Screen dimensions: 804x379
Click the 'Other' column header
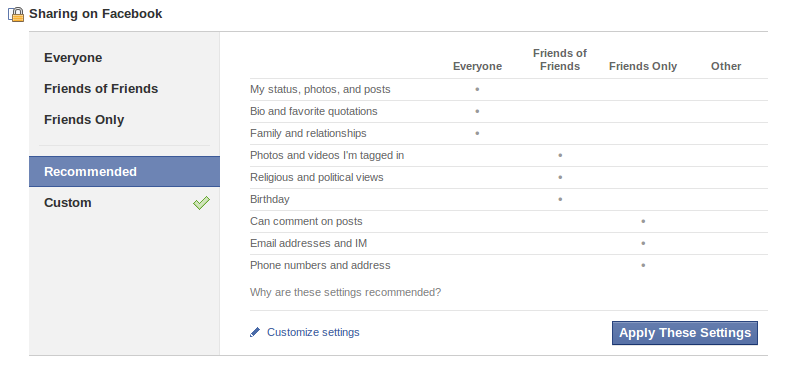[726, 66]
